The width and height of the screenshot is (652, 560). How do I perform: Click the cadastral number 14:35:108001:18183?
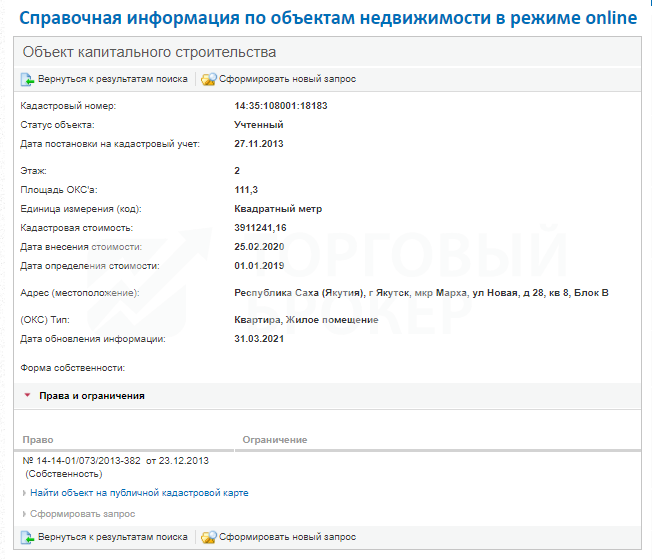[x=281, y=106]
